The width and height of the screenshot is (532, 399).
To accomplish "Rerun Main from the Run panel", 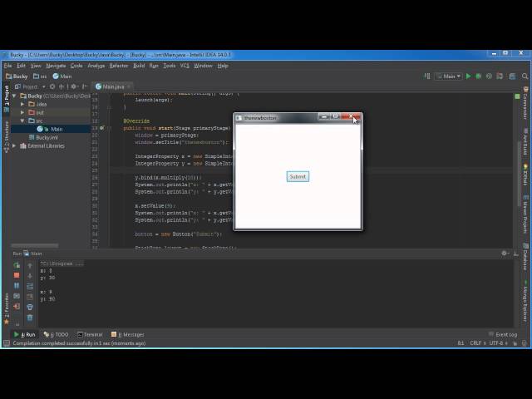I will [17, 265].
